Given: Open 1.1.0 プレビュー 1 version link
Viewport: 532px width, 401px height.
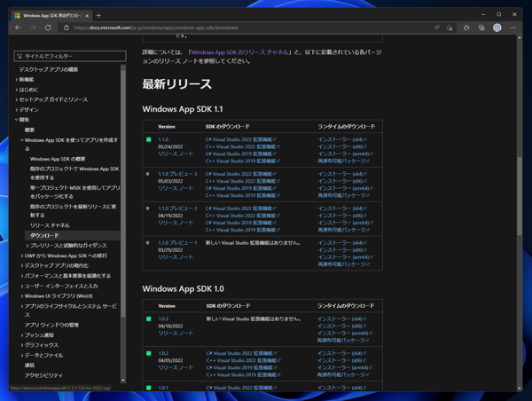Looking at the screenshot, I should (177, 243).
